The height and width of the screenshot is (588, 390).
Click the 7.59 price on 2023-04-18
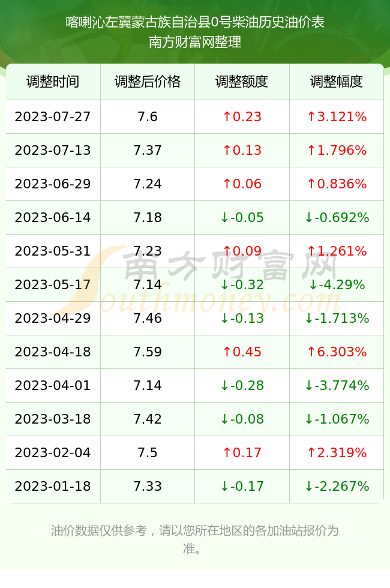tap(148, 352)
